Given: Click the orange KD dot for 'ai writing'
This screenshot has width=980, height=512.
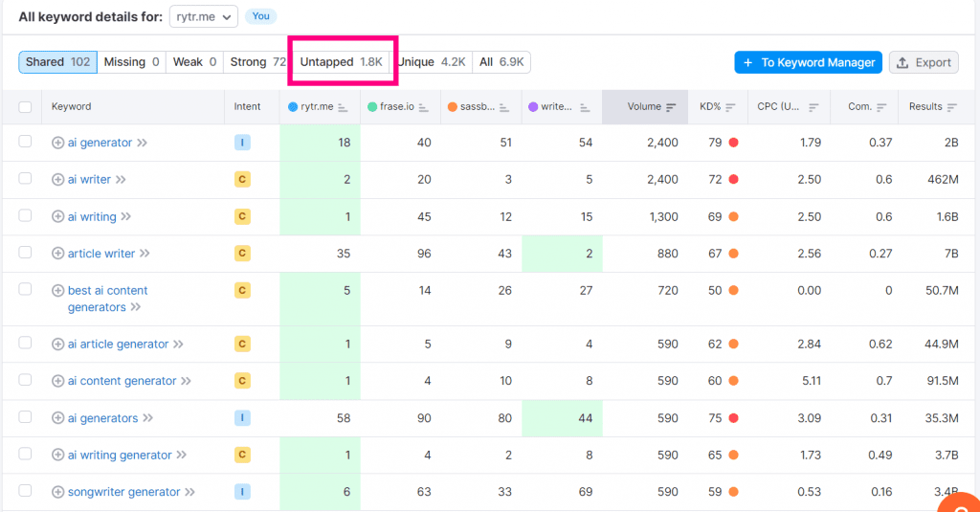Looking at the screenshot, I should [x=734, y=216].
